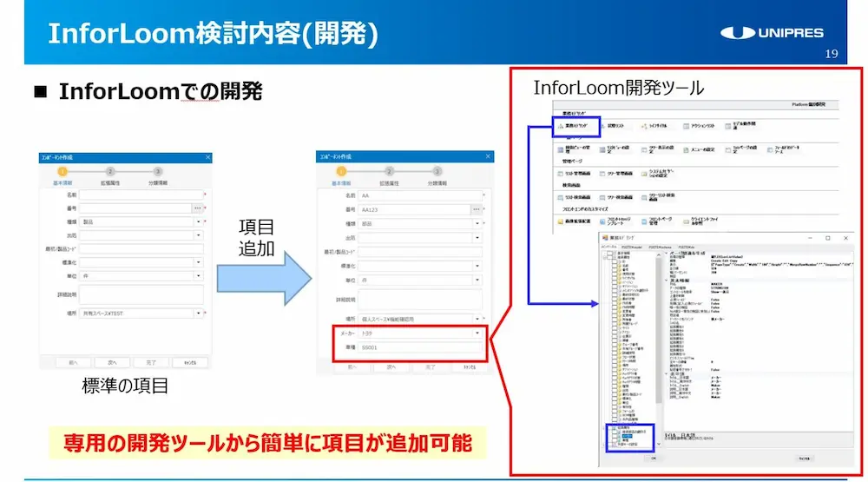This screenshot has width=868, height=482.
Task: Select step 1 基本情報 in the left dialog
Action: tap(62, 176)
